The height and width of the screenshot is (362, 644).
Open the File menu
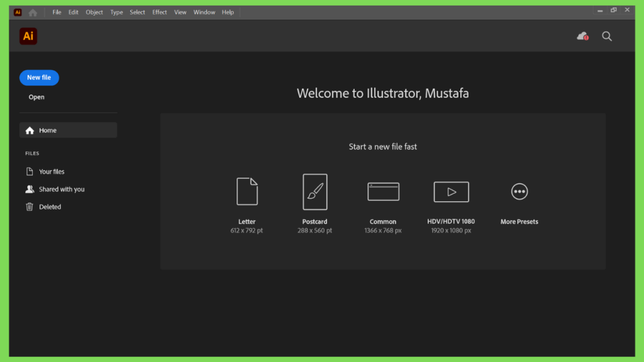[x=57, y=13]
